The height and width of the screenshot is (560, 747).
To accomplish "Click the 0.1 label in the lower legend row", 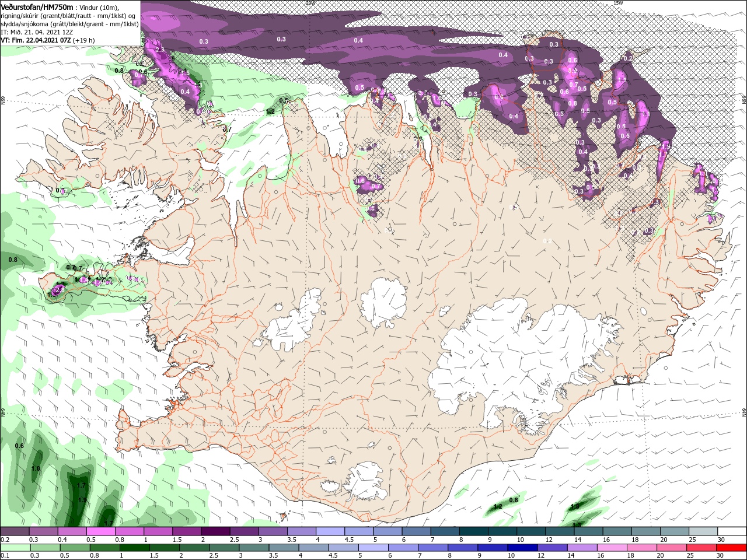I will point(4,556).
